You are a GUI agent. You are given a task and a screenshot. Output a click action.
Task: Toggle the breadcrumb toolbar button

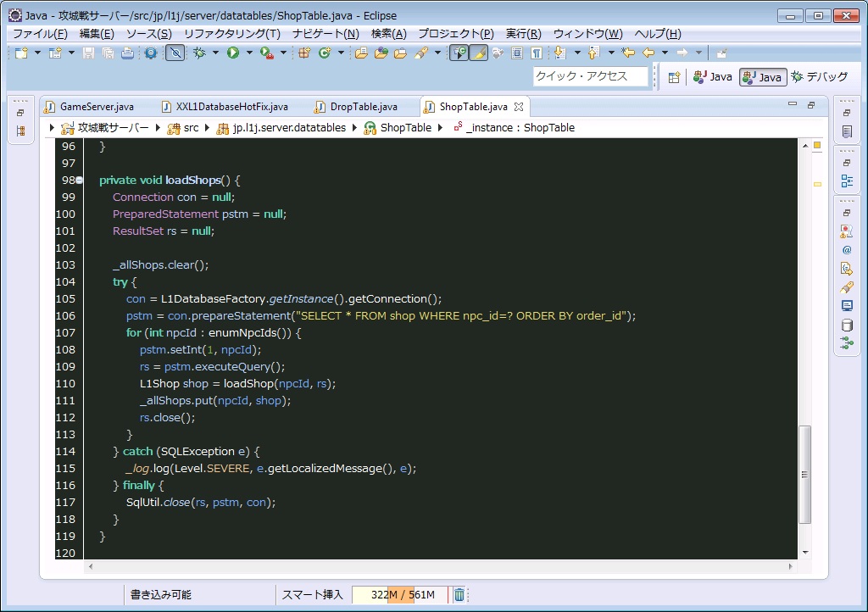point(459,53)
